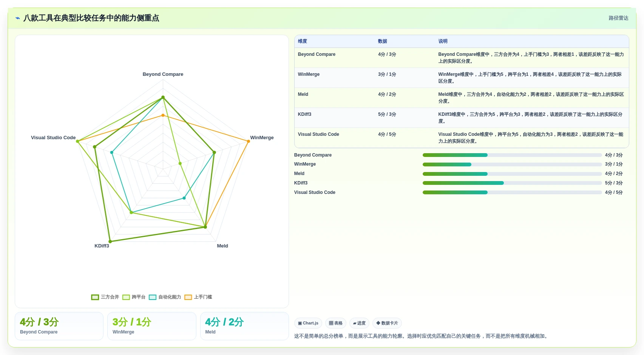
Task: Select the 表格 chip
Action: coord(335,323)
